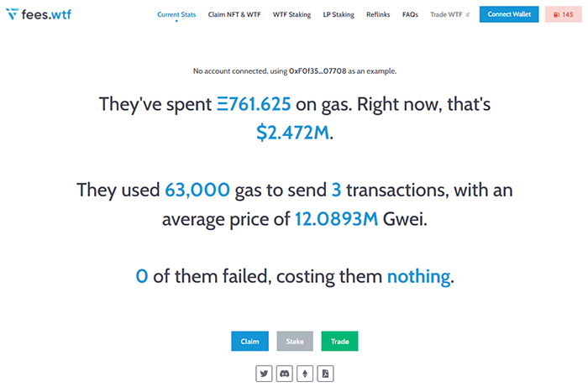The height and width of the screenshot is (392, 588).
Task: Click the blue Claim button
Action: click(249, 341)
